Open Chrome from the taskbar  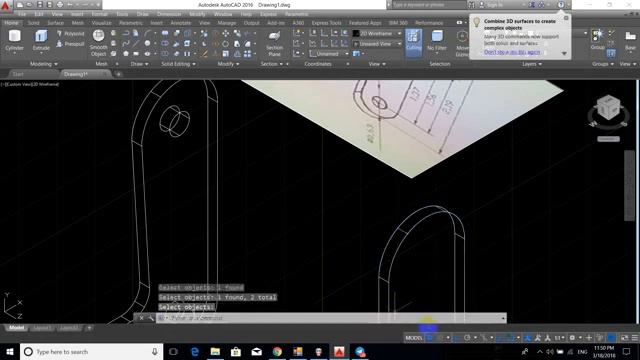277,351
